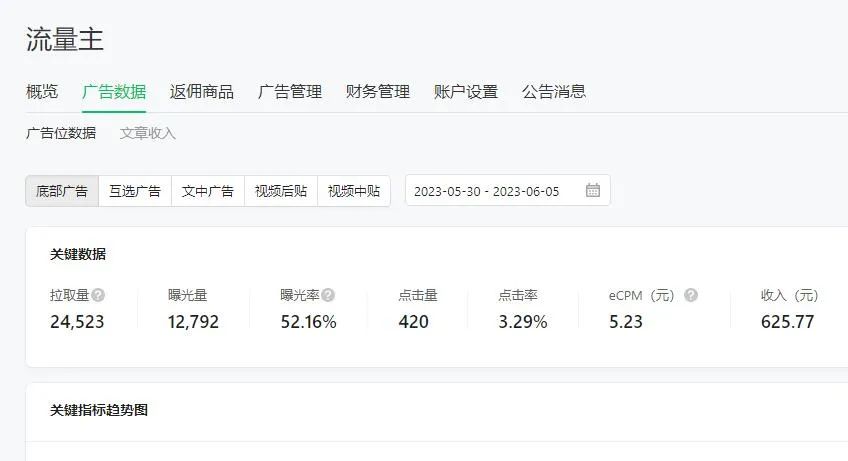Click the 收入（元） metric label
This screenshot has width=848, height=461.
click(789, 295)
